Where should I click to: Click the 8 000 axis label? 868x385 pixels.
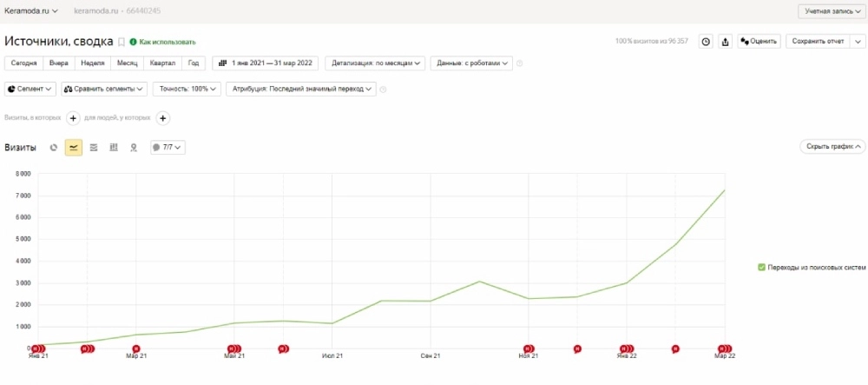pos(23,174)
